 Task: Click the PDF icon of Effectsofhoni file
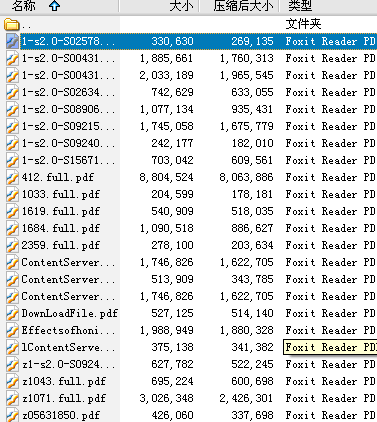click(x=12, y=330)
